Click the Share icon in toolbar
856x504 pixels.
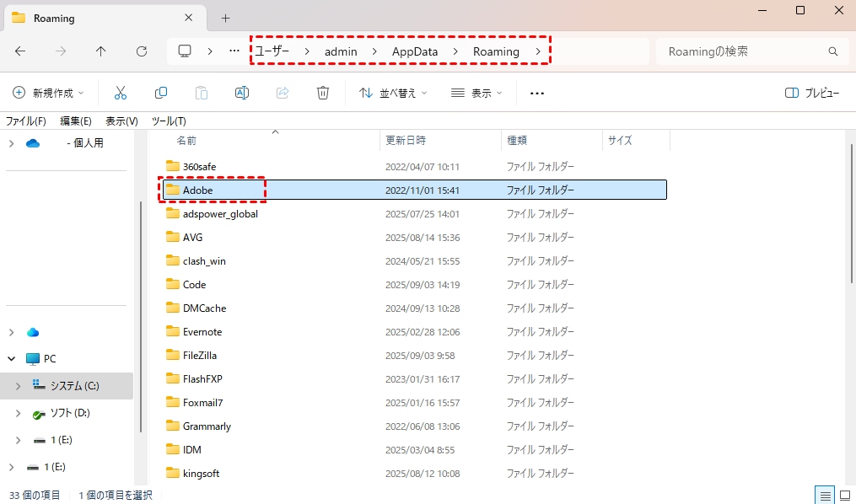coord(283,93)
